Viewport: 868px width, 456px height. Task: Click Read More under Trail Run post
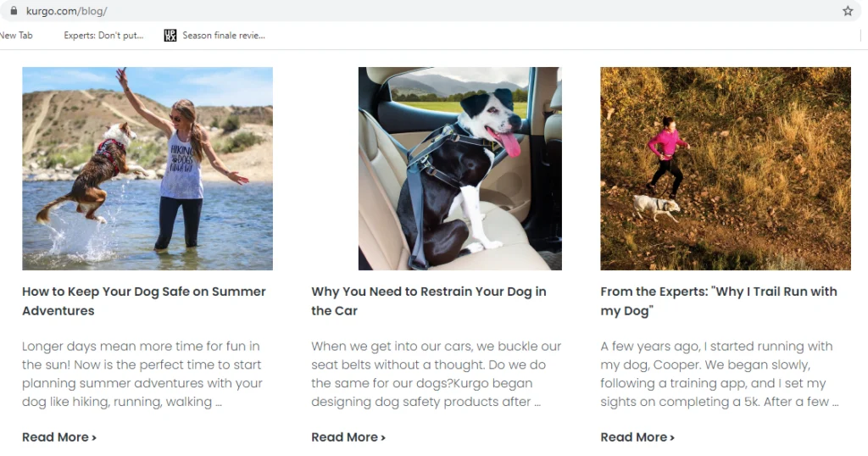(x=637, y=437)
